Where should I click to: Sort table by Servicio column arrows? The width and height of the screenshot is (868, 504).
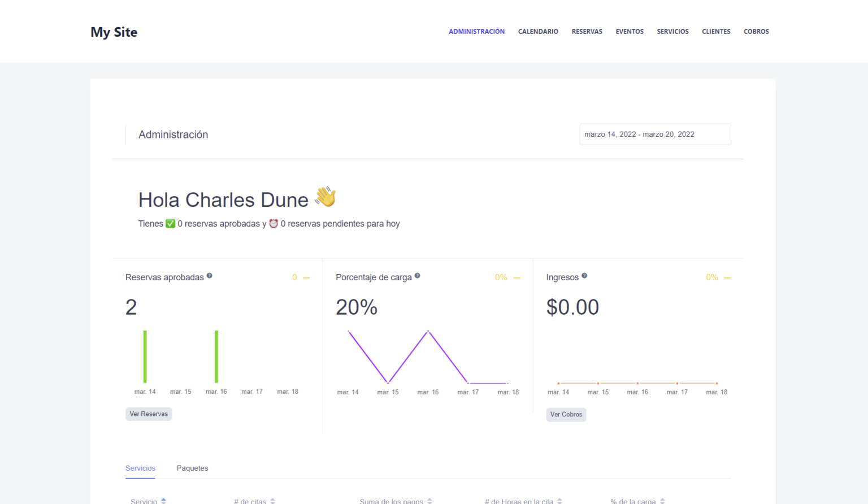163,501
